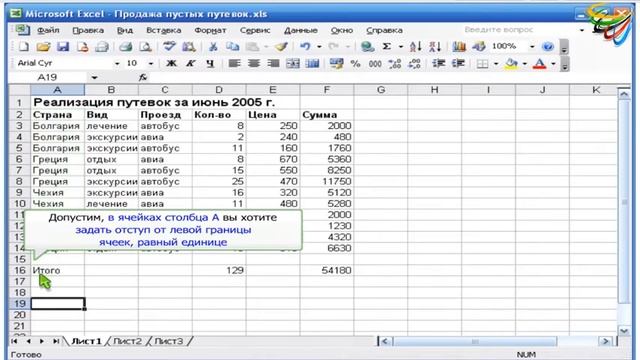Copy selection with the copy icon
The width and height of the screenshot is (640, 360).
pos(232,47)
